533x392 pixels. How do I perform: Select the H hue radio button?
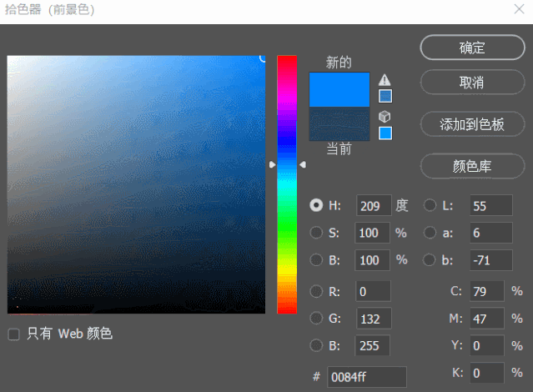(x=316, y=205)
